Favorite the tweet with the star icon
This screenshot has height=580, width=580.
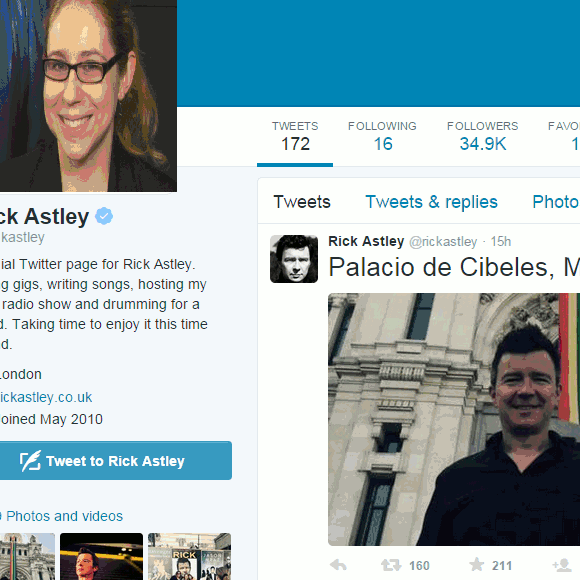point(476,565)
